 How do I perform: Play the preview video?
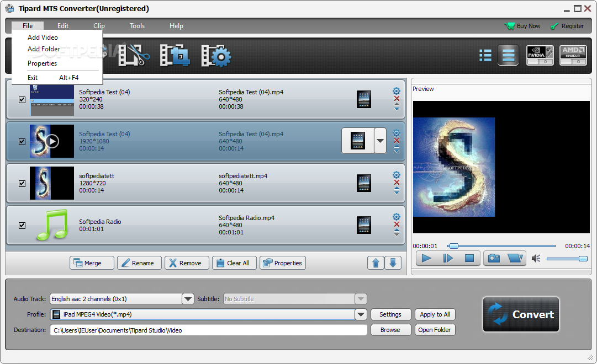426,258
